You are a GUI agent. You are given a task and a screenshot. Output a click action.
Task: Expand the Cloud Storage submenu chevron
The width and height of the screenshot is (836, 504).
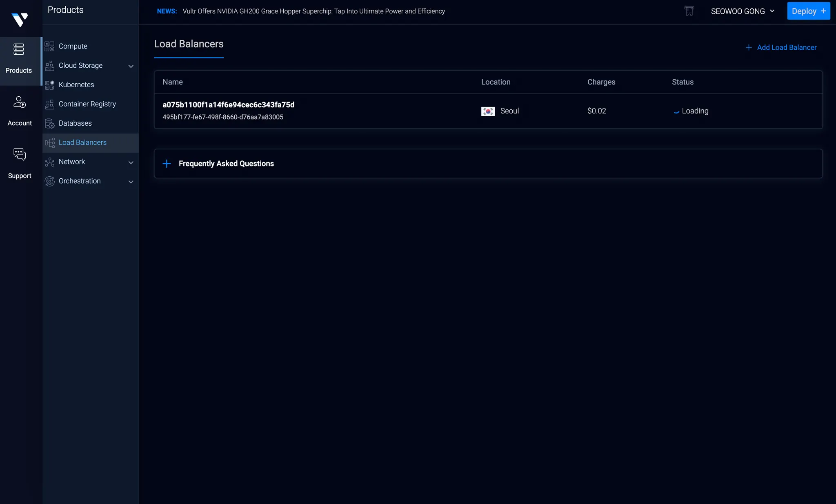pyautogui.click(x=131, y=66)
